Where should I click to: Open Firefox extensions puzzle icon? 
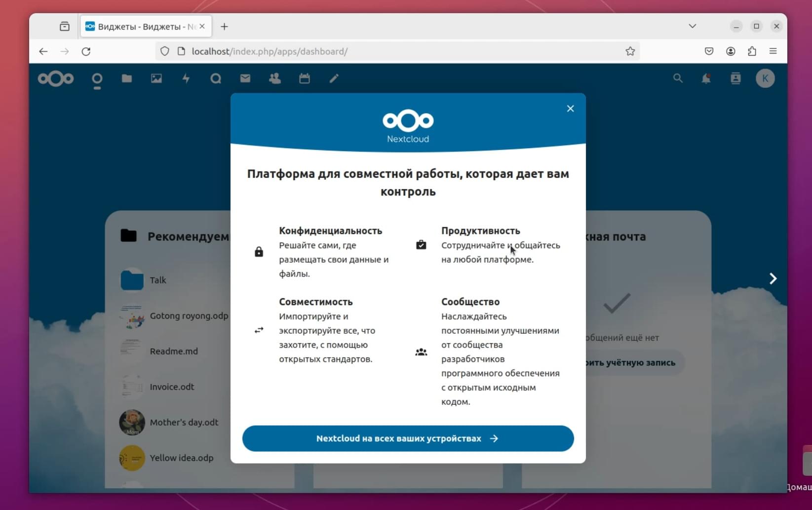(752, 51)
